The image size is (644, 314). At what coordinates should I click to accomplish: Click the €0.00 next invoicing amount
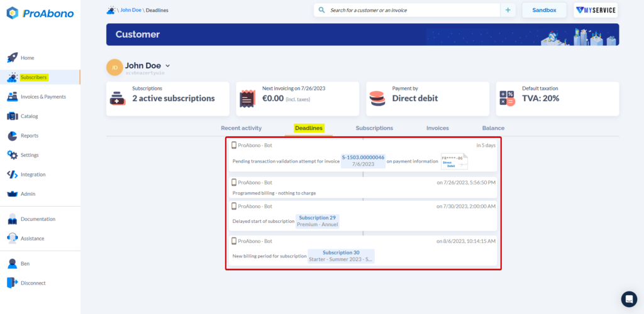273,99
